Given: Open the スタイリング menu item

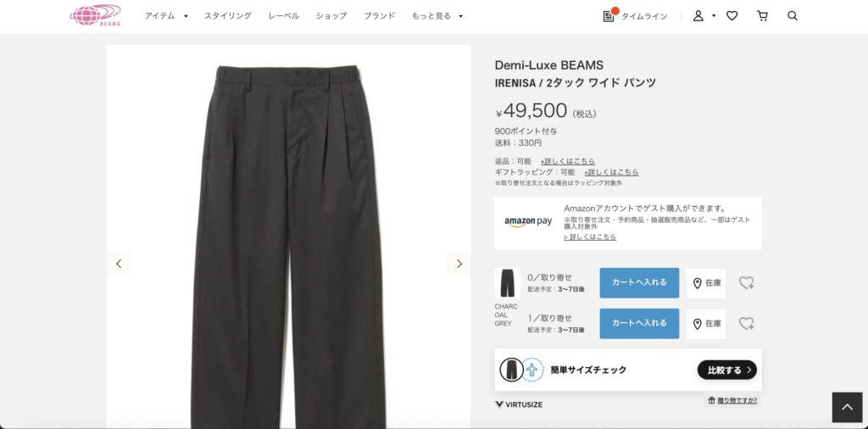Looking at the screenshot, I should pos(227,16).
